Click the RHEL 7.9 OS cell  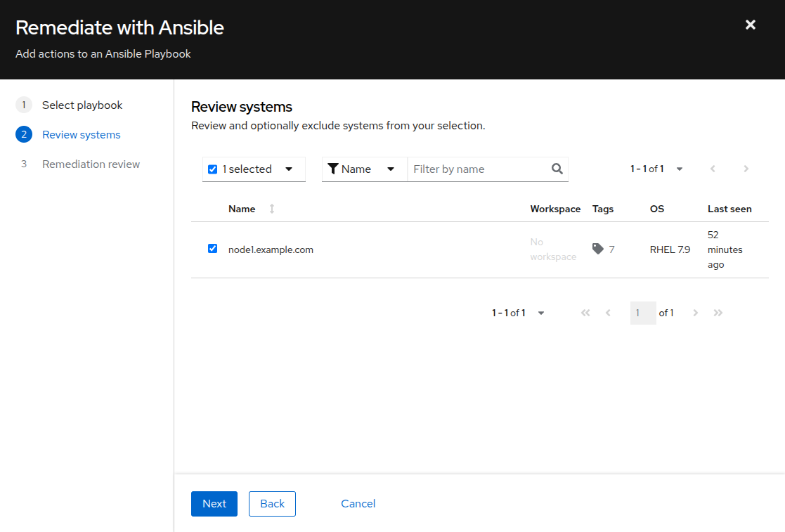tap(670, 249)
